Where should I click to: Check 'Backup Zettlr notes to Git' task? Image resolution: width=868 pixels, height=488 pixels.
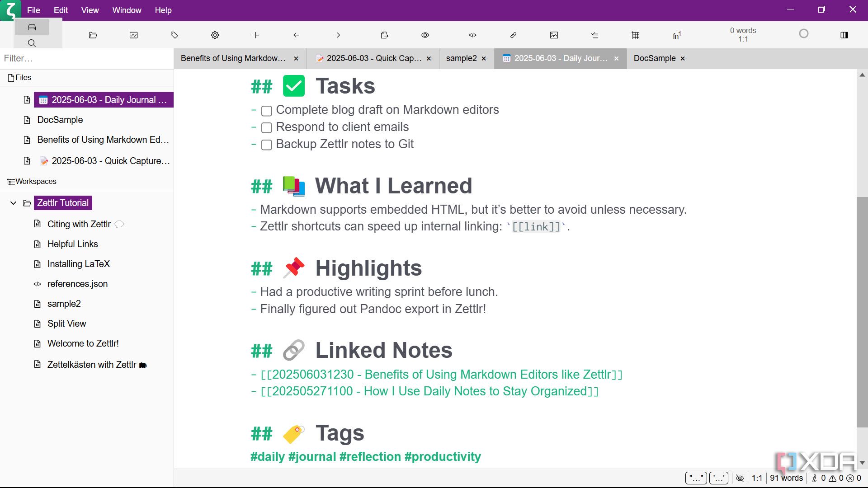[267, 145]
